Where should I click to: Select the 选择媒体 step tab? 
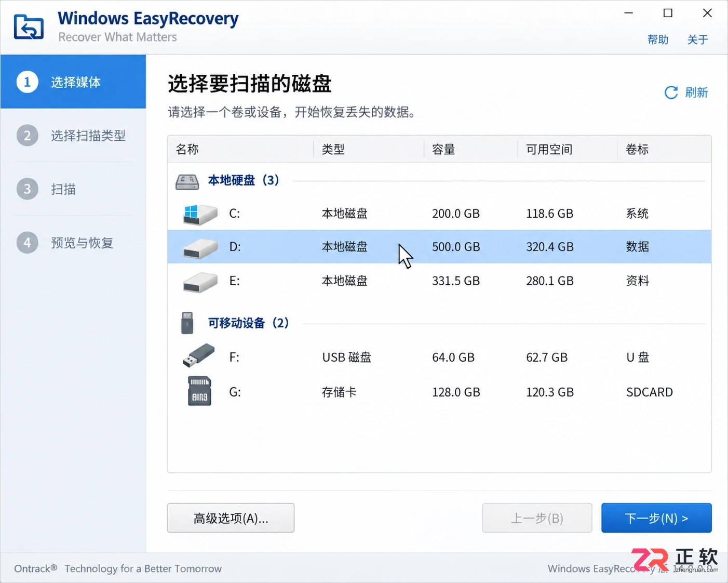[x=73, y=82]
